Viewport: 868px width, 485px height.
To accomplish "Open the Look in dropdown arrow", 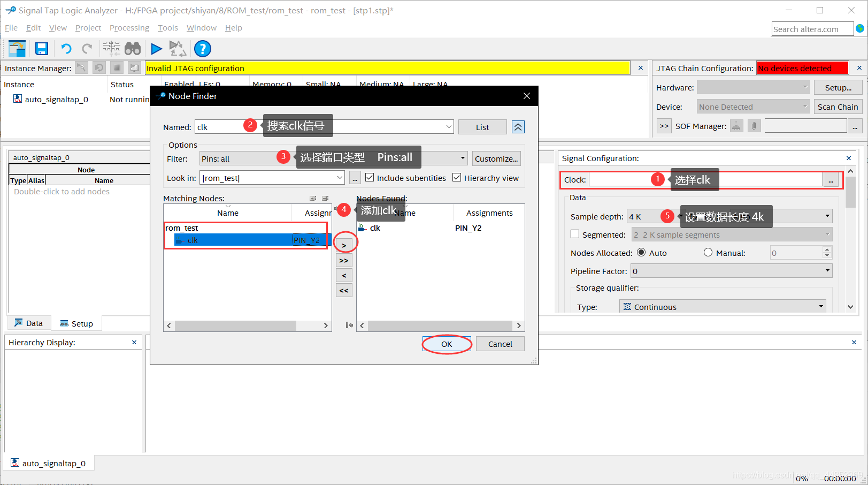I will [340, 177].
